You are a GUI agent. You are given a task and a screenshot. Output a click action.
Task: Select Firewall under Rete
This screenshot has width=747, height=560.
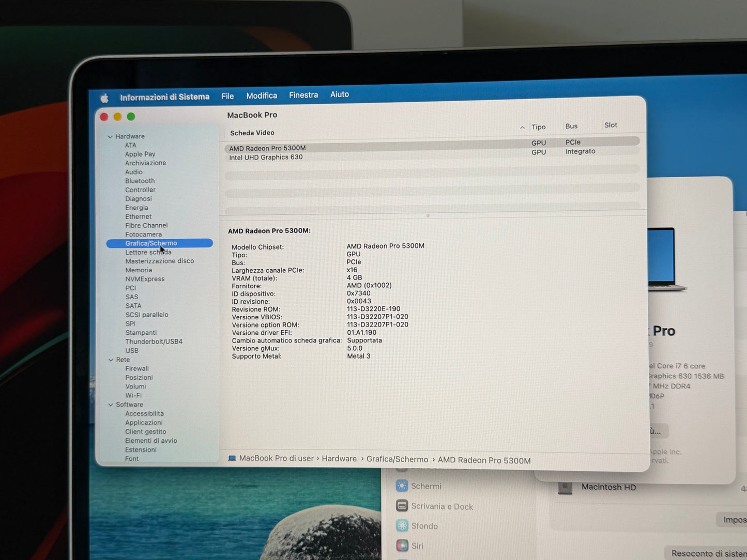pos(137,369)
